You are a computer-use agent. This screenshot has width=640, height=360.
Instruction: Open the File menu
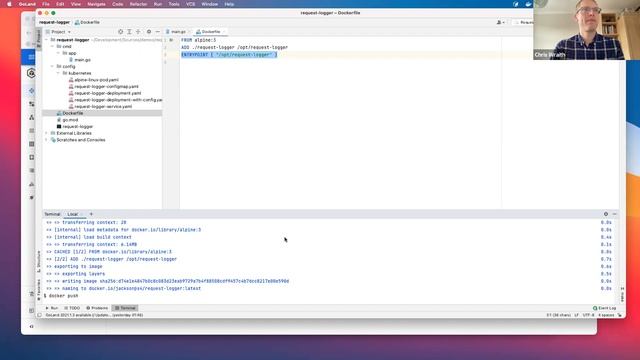pyautogui.click(x=46, y=4)
